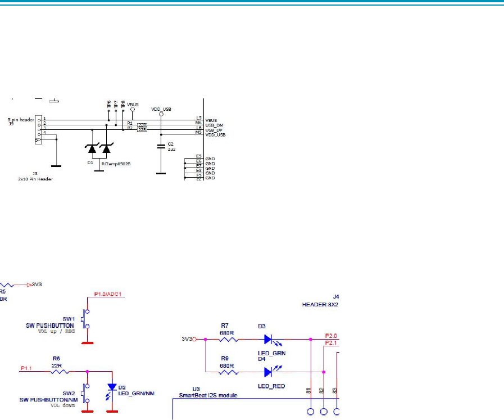Screen dimensions: 504x420
Task: Click the TP6 test point label
Action: (x=108, y=104)
